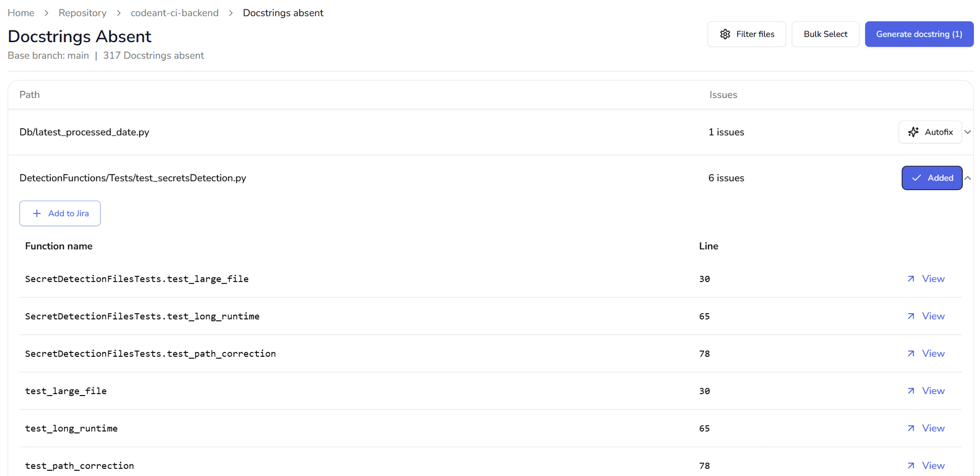Click Generate docstring (1) button
The height and width of the screenshot is (476, 980).
pyautogui.click(x=919, y=34)
